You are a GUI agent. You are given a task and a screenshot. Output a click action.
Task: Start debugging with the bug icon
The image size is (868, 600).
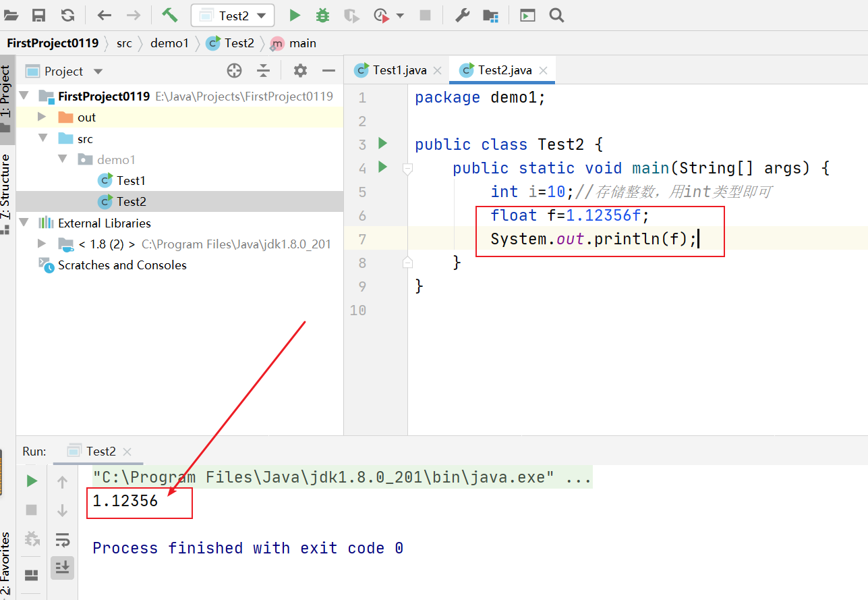click(x=323, y=15)
